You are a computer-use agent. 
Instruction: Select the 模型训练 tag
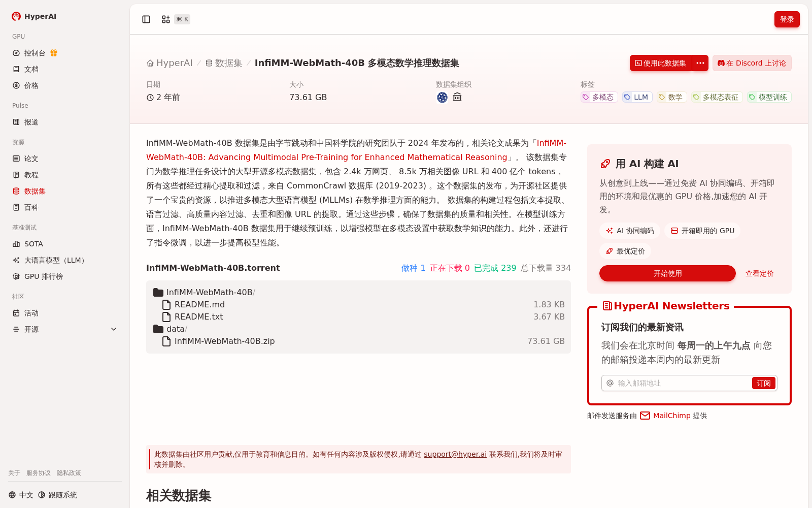click(769, 97)
